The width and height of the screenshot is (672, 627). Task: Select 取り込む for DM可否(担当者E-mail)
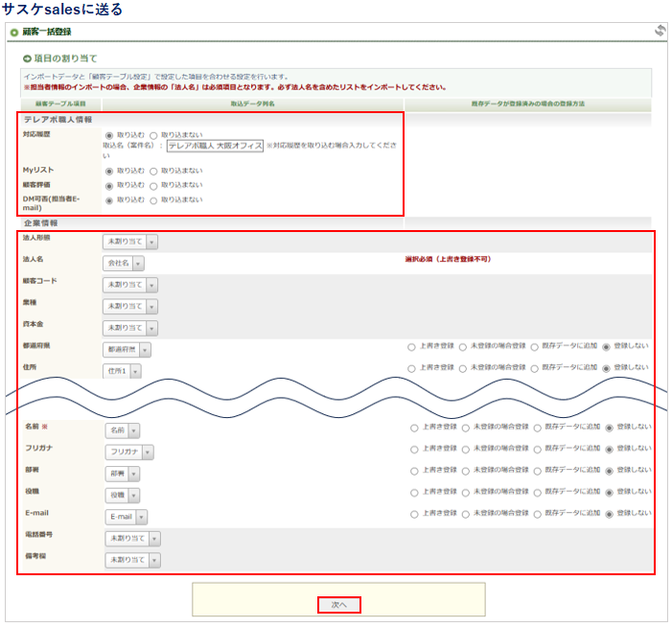(x=109, y=200)
